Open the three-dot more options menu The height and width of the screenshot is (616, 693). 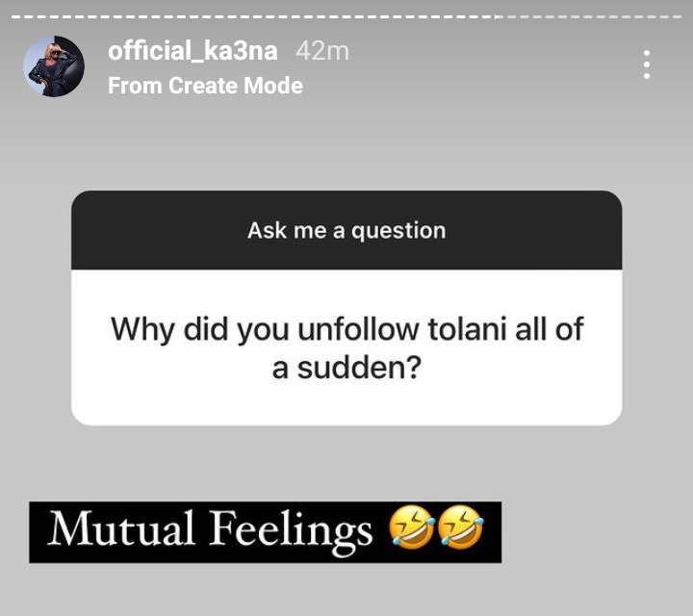tap(647, 64)
